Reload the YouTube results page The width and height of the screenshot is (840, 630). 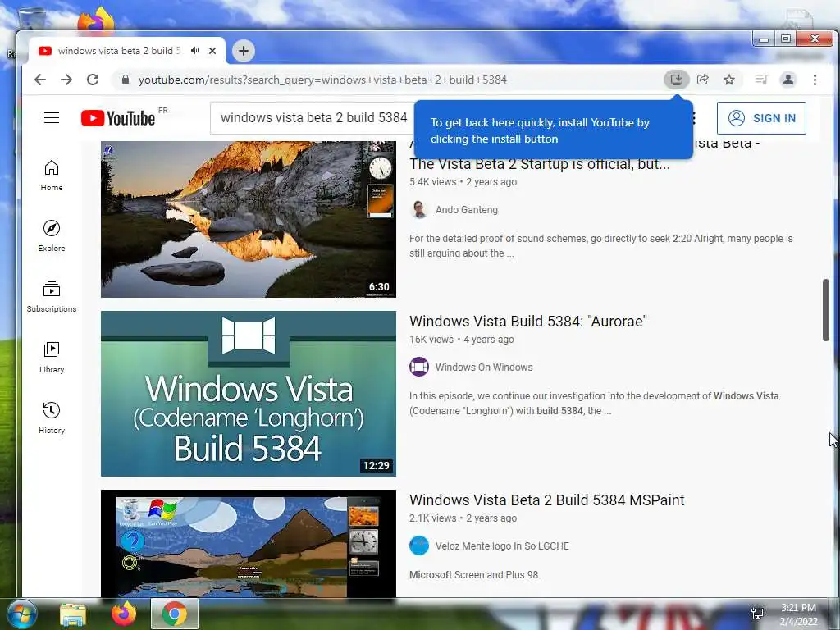[93, 80]
